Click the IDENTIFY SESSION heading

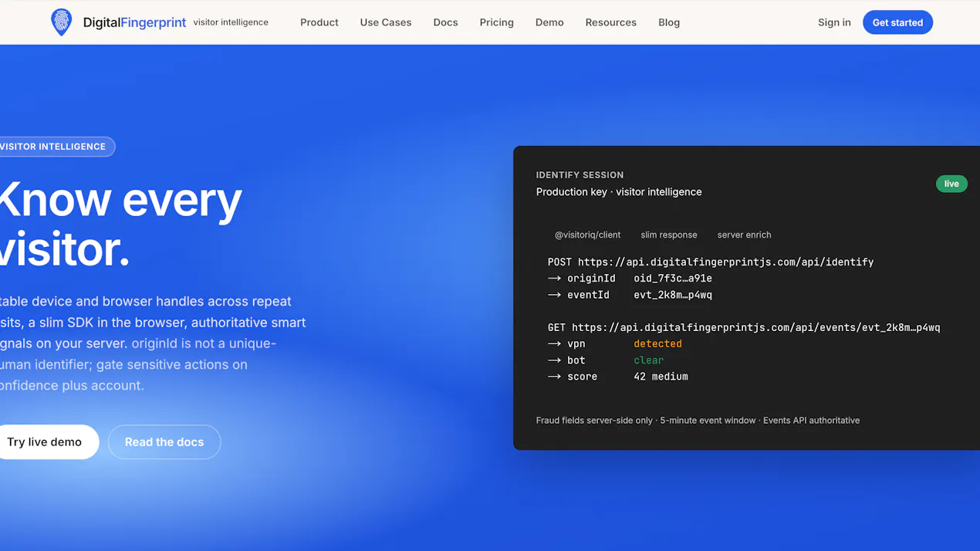pos(580,175)
